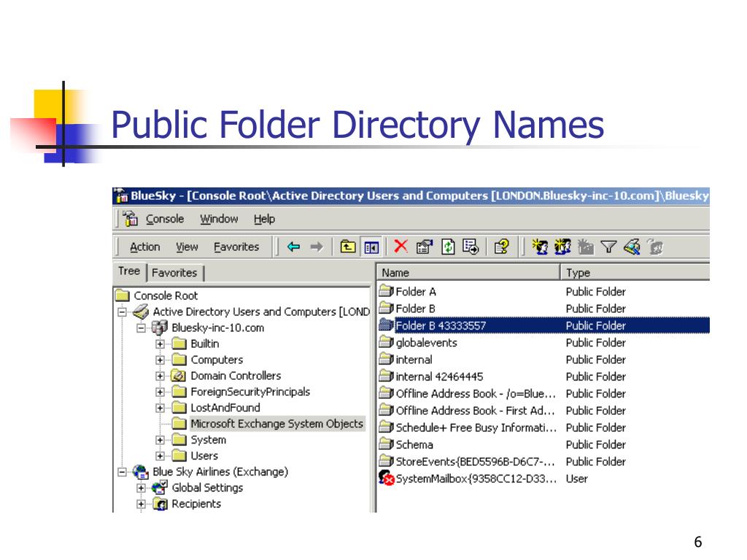Select the "internal 42464445" entry
This screenshot has width=747, height=560.
click(x=439, y=377)
